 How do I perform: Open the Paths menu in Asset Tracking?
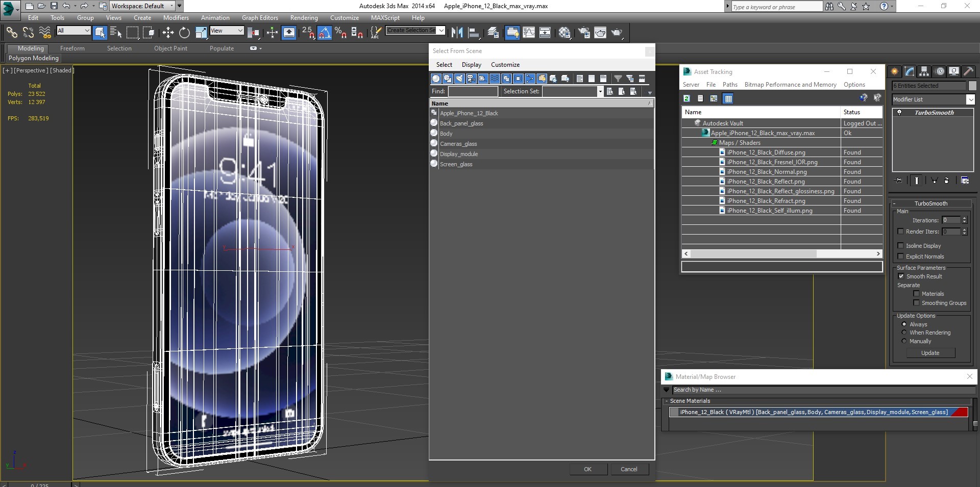(730, 85)
